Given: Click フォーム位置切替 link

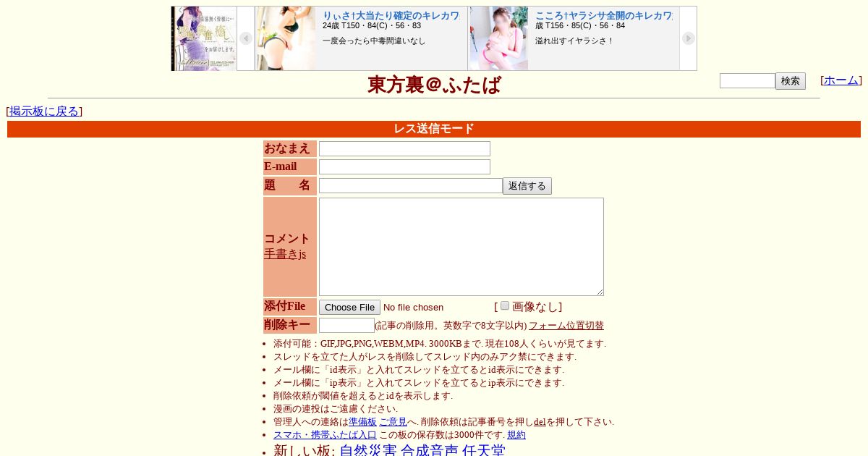Looking at the screenshot, I should pyautogui.click(x=566, y=326).
